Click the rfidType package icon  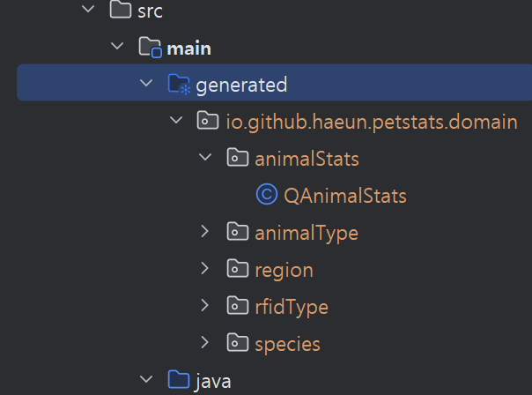coord(238,306)
